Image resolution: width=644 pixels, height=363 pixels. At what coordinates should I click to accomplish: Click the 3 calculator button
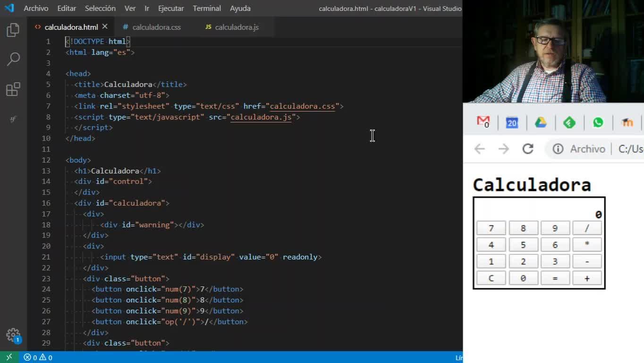point(555,261)
